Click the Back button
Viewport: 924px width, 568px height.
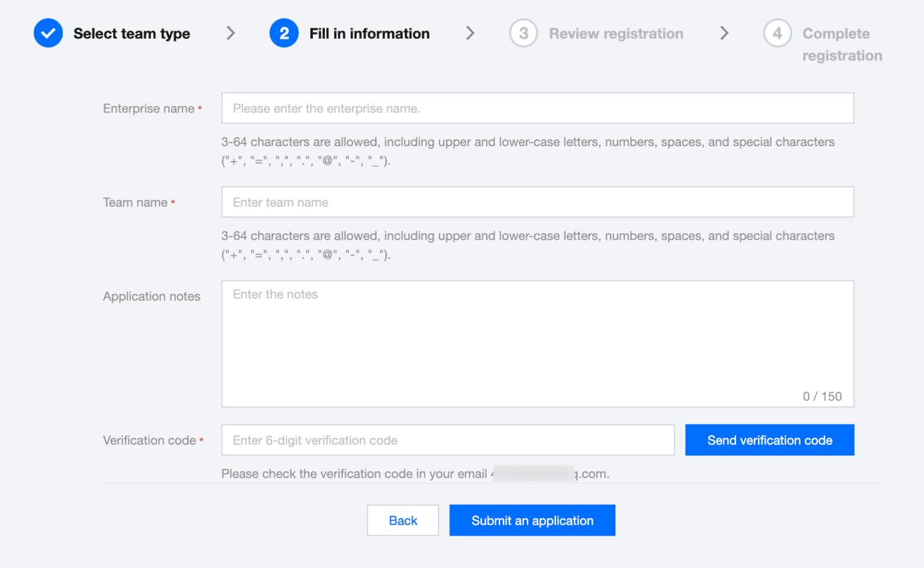(x=403, y=521)
